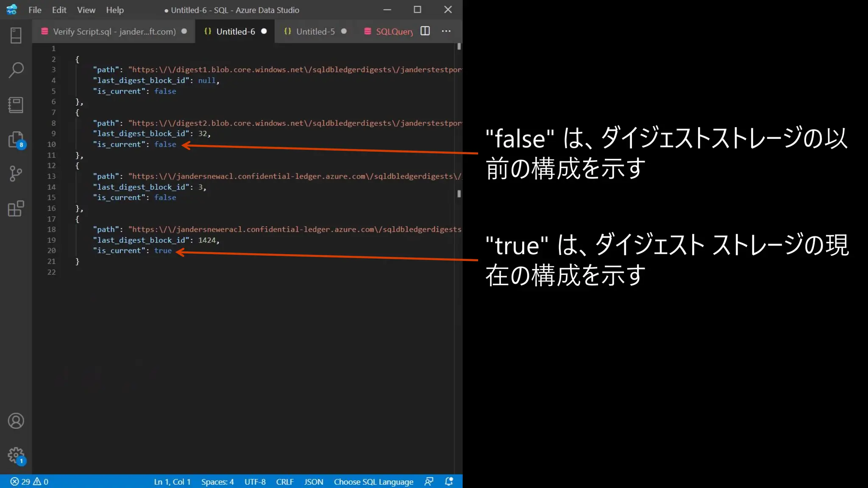Switch to Untitled-5 tab

315,31
